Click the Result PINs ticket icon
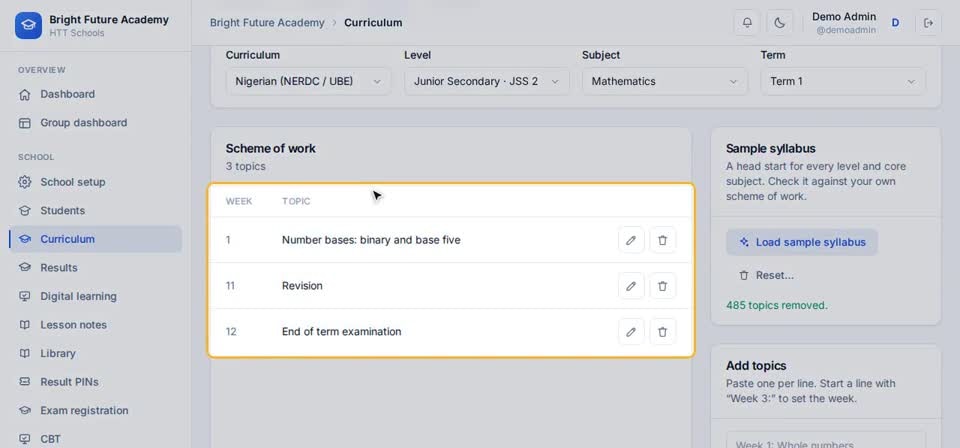Viewport: 960px width, 448px height. pyautogui.click(x=24, y=382)
